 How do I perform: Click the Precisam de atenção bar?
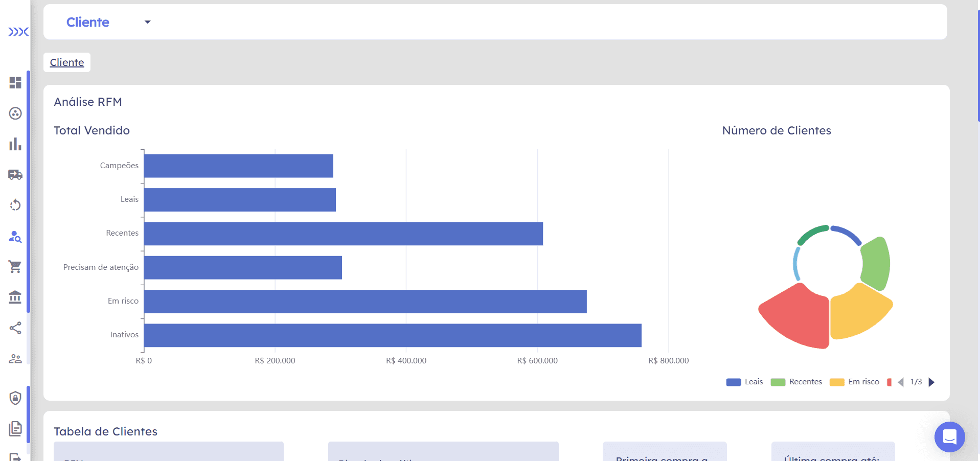[x=243, y=268]
